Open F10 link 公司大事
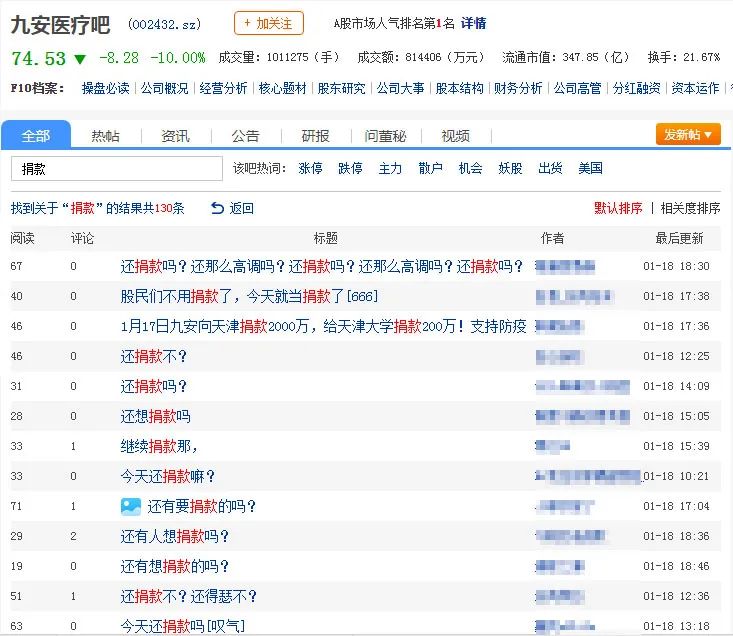The image size is (733, 636). (x=401, y=88)
